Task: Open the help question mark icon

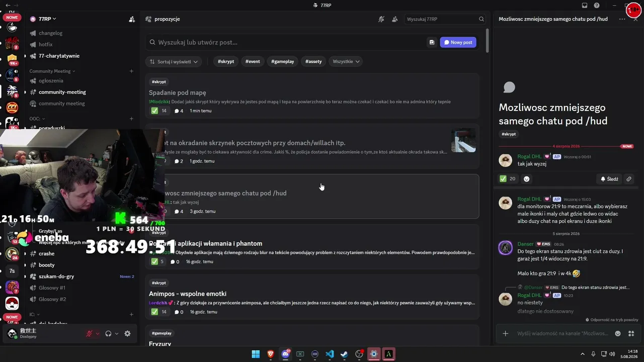Action: 597,6
